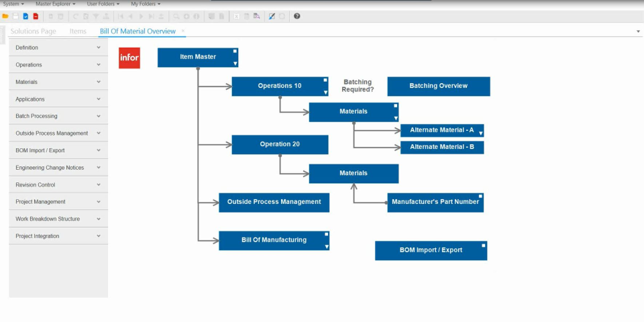This screenshot has height=322, width=644.
Task: Open the Operations 10 dropdown triangle
Action: 326,93
